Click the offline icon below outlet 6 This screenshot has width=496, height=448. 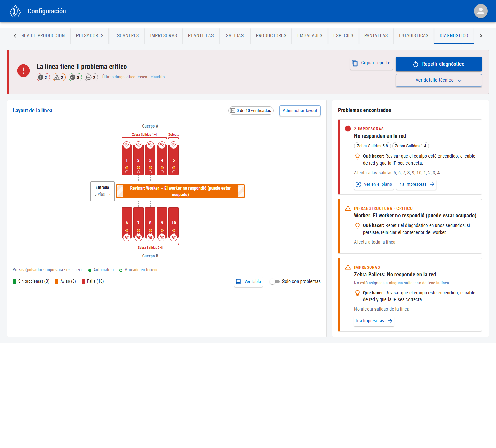[x=127, y=237]
